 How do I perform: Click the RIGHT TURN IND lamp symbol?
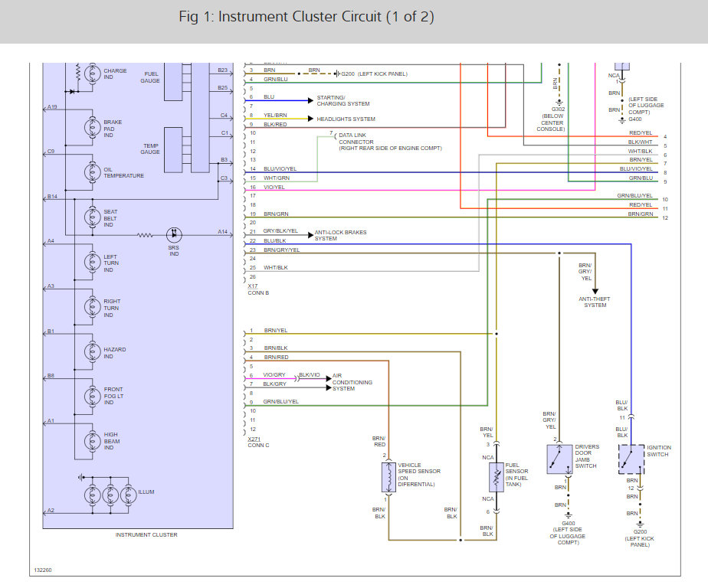pyautogui.click(x=93, y=307)
